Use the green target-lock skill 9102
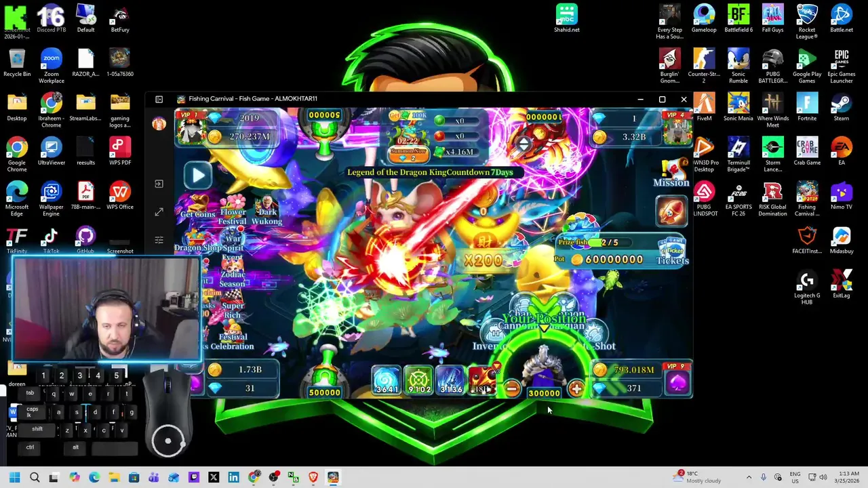The height and width of the screenshot is (488, 868). point(418,380)
